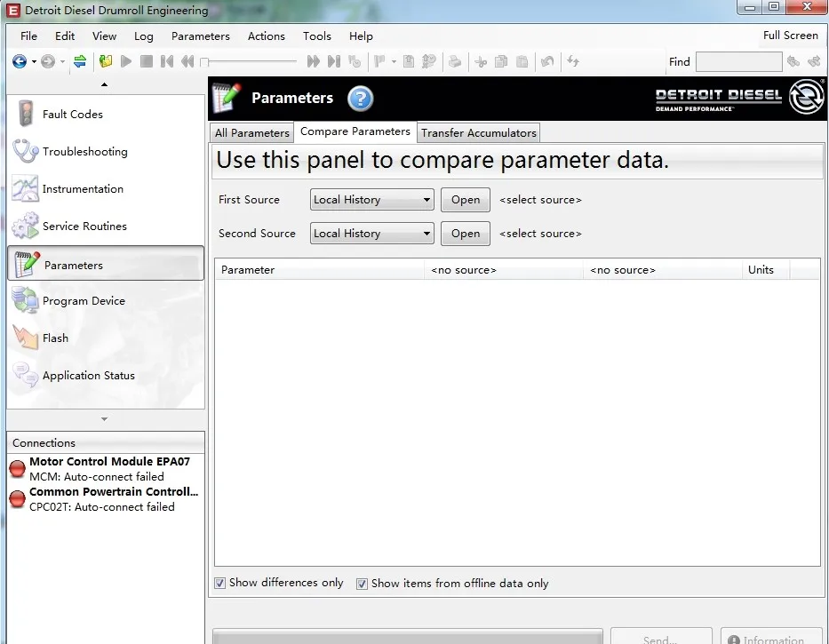Click the find next icon
The height and width of the screenshot is (644, 829).
click(x=814, y=61)
